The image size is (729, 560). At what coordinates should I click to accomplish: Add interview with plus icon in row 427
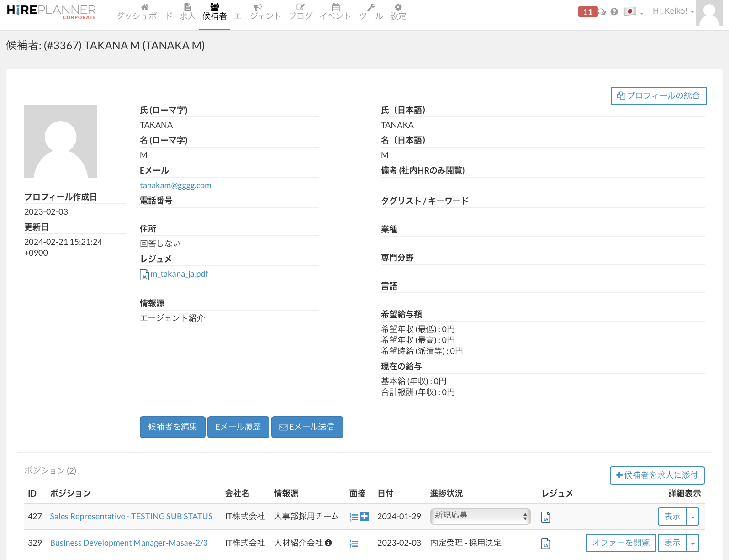point(364,517)
